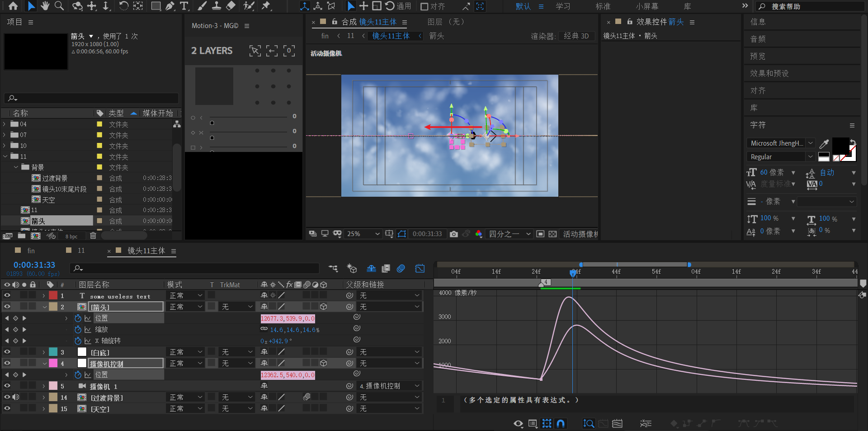
Task: Click the 经典 3D renderer button
Action: pyautogui.click(x=576, y=36)
